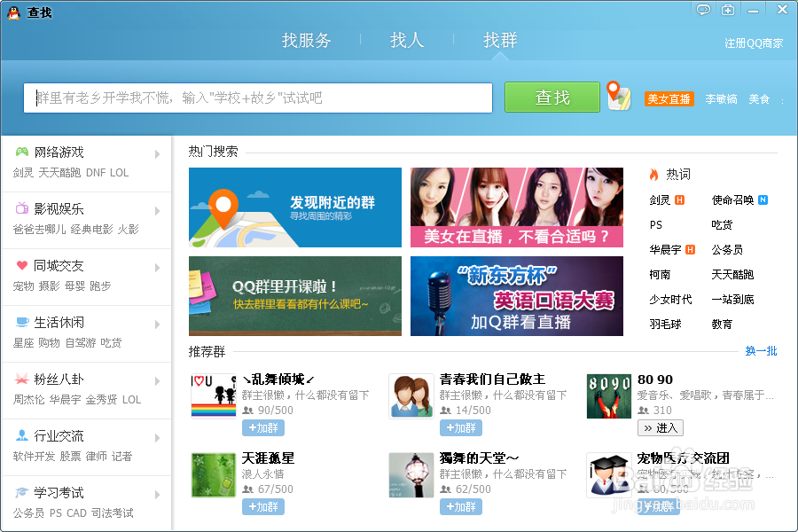Open the 发现附近的群 banner

click(x=295, y=207)
